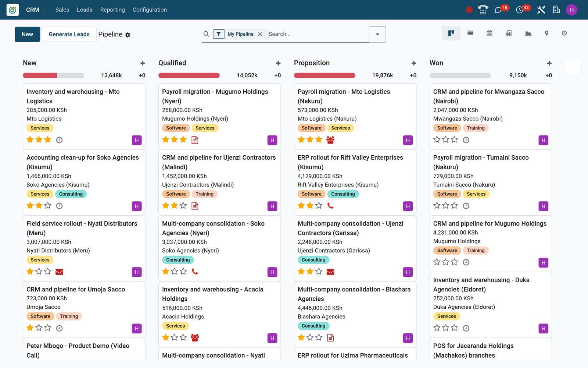This screenshot has width=588, height=368.
Task: Click the call activity icon on Rift Valley Enterprises card
Action: 330,206
